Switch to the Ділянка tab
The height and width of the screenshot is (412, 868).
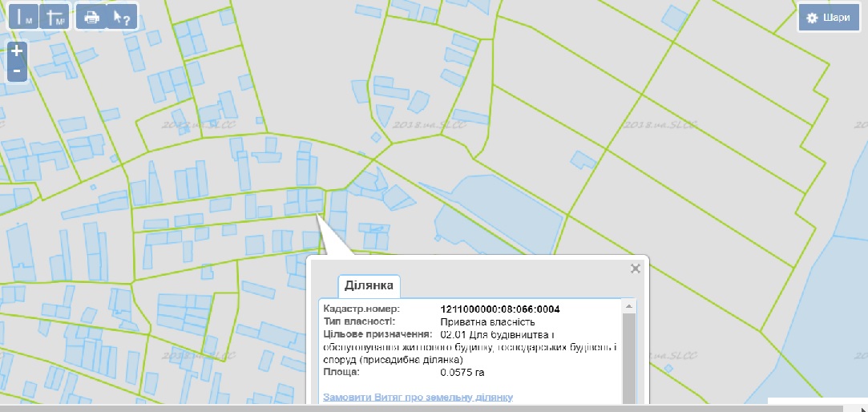(x=369, y=285)
